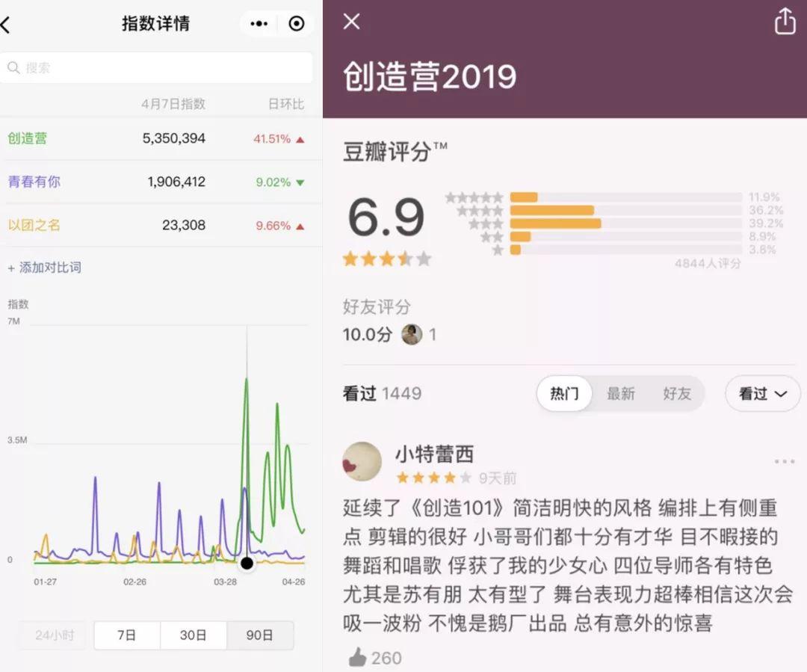This screenshot has height=672, width=807.
Task: Click the 4844人评分 count
Action: [708, 264]
